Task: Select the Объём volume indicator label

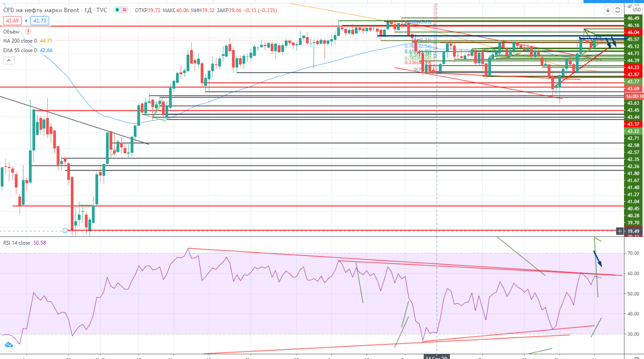Action: [x=11, y=32]
